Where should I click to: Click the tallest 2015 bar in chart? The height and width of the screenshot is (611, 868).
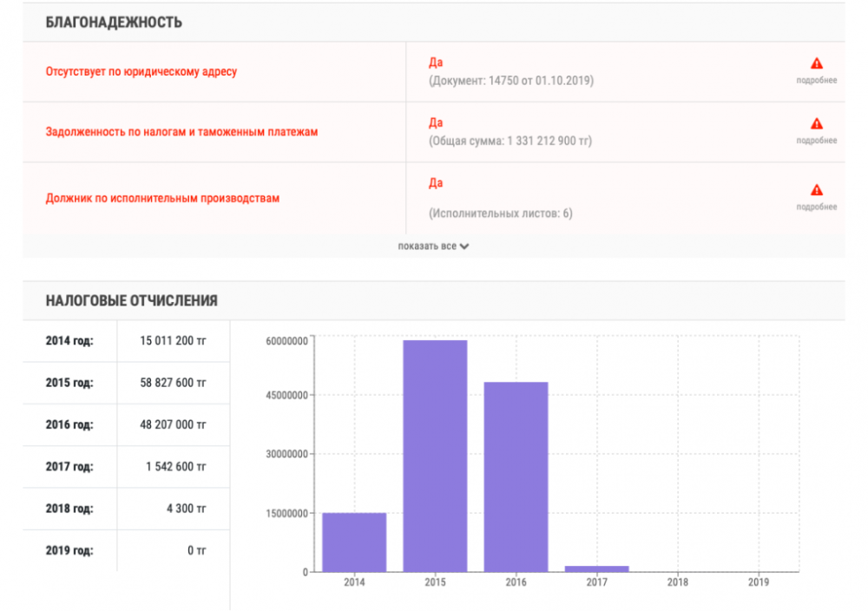(x=435, y=456)
